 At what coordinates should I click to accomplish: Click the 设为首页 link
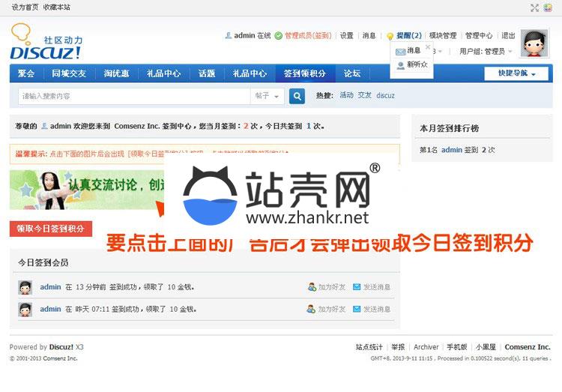tap(25, 7)
